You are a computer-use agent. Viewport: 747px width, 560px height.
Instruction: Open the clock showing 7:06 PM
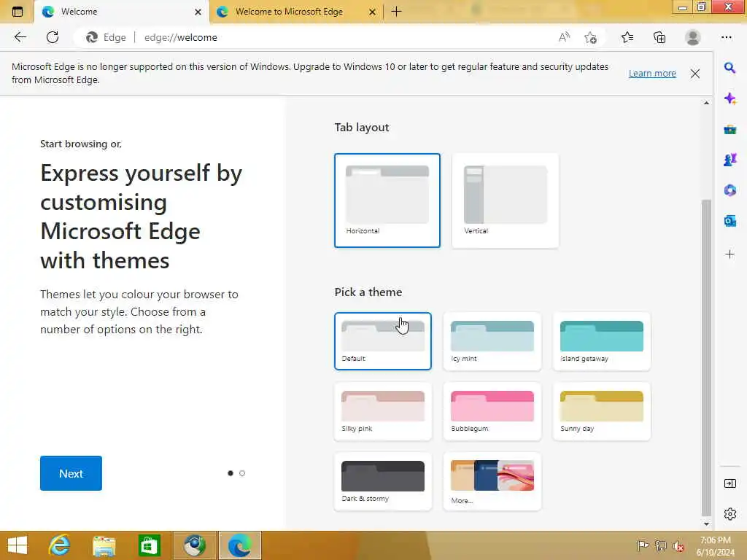(715, 545)
